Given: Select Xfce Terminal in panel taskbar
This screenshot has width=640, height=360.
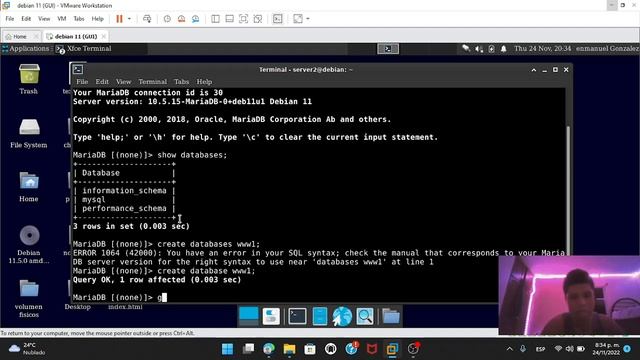Looking at the screenshot, I should point(84,49).
